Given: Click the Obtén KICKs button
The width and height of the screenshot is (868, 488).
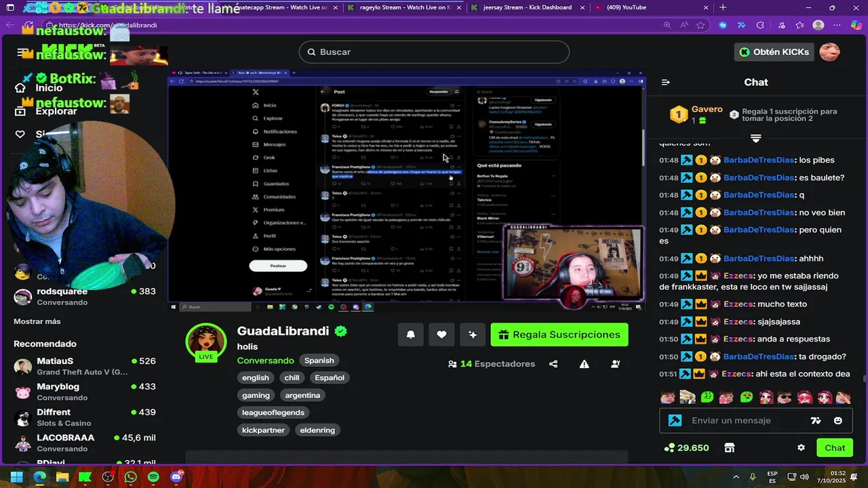Looking at the screenshot, I should pos(774,52).
